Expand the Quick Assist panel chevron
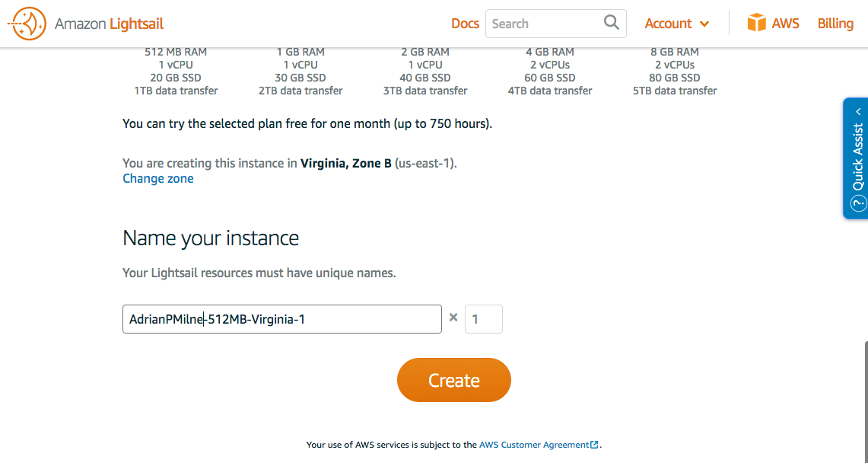The height and width of the screenshot is (463, 868). pyautogui.click(x=858, y=111)
